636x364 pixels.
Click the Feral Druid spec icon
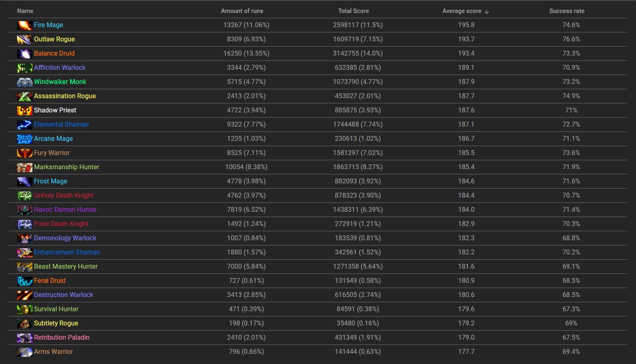point(24,281)
